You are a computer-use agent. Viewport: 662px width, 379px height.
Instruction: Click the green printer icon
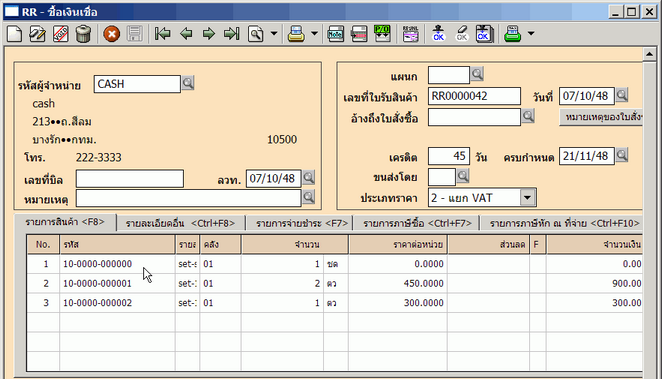[513, 34]
